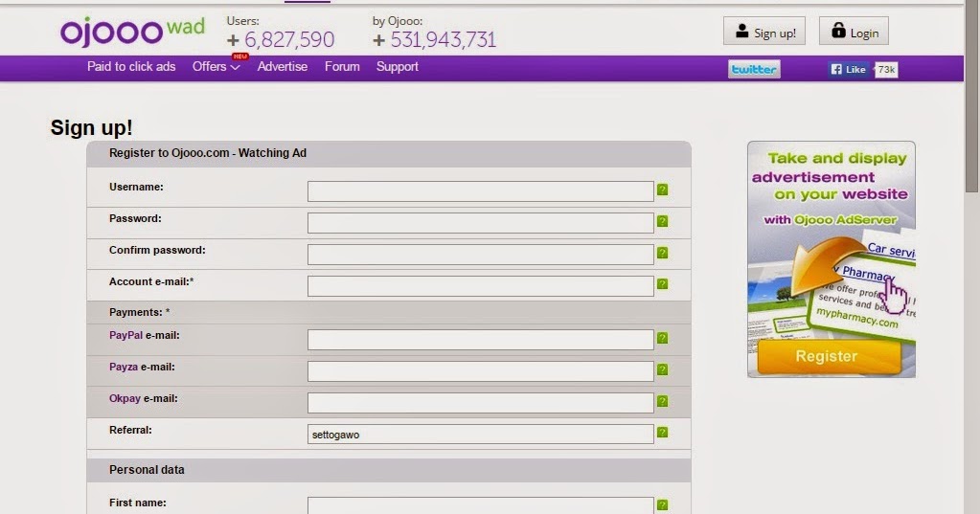Image resolution: width=980 pixels, height=514 pixels.
Task: Click the Login button
Action: tap(854, 32)
